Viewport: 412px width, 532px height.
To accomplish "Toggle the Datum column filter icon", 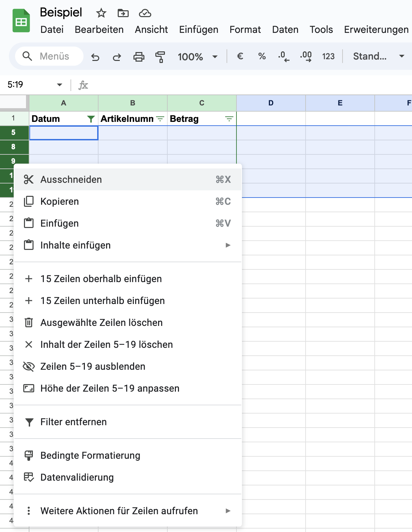I will (x=91, y=119).
